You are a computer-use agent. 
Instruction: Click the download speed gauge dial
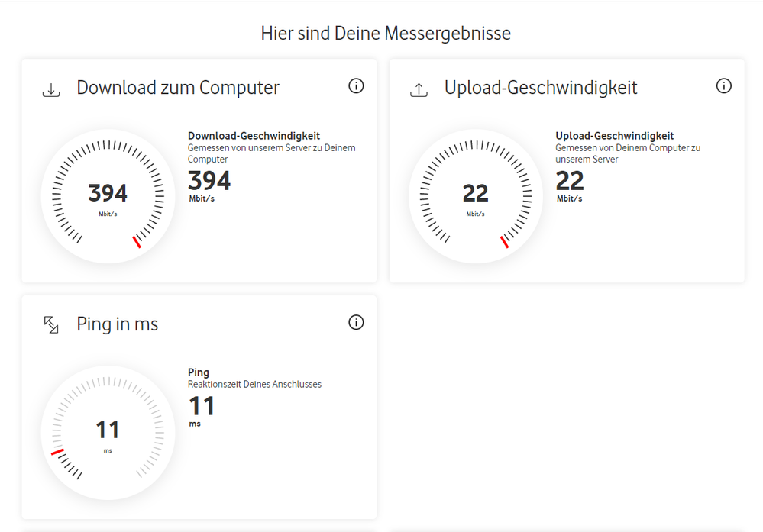tap(107, 195)
